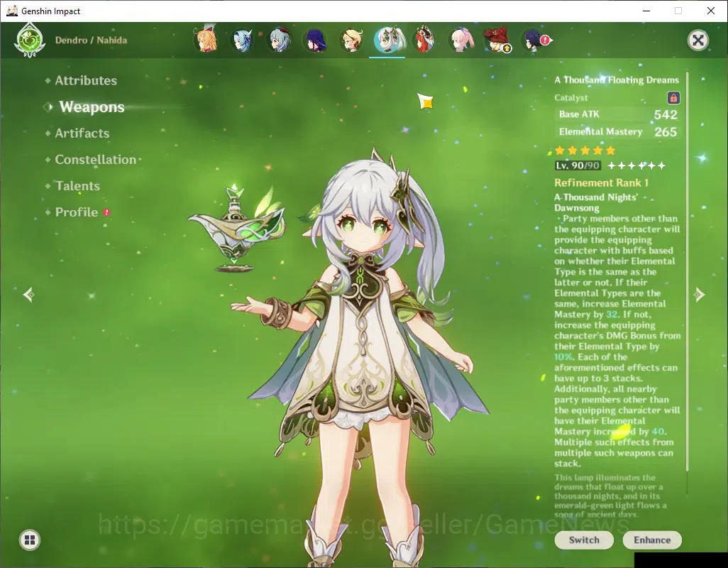Click the Genshin Impact title bar icon
Viewport: 728px width, 568px height.
(11, 11)
